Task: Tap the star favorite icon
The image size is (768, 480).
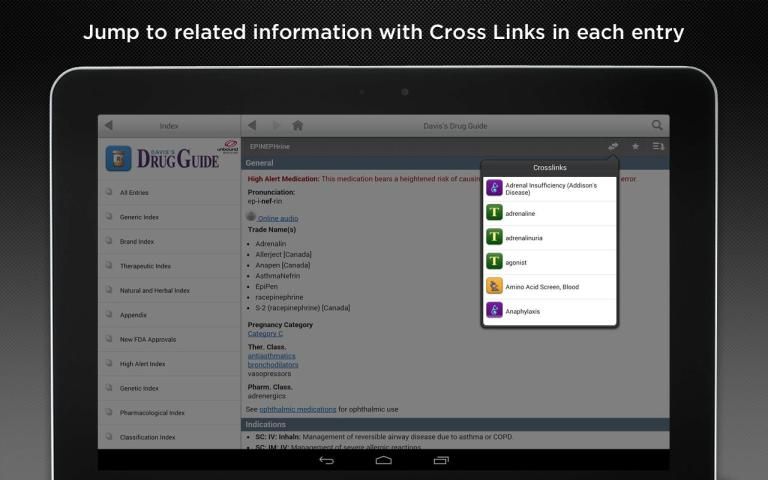Action: 635,147
